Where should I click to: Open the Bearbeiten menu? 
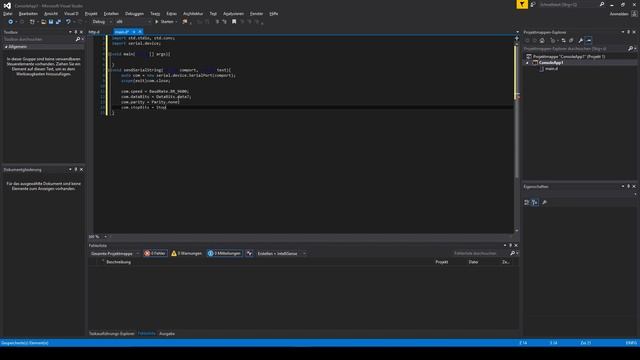pos(28,13)
